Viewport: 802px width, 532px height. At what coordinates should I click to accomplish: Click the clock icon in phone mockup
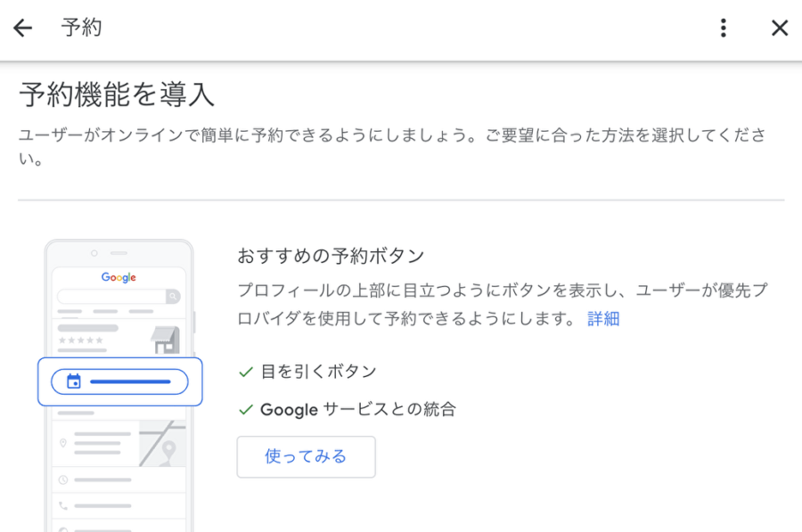click(x=63, y=479)
